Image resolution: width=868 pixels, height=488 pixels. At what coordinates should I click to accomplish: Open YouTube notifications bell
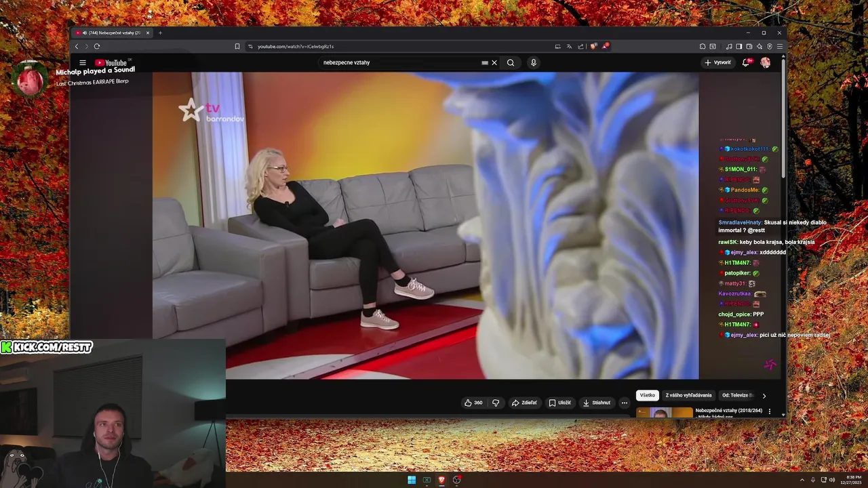tap(746, 62)
